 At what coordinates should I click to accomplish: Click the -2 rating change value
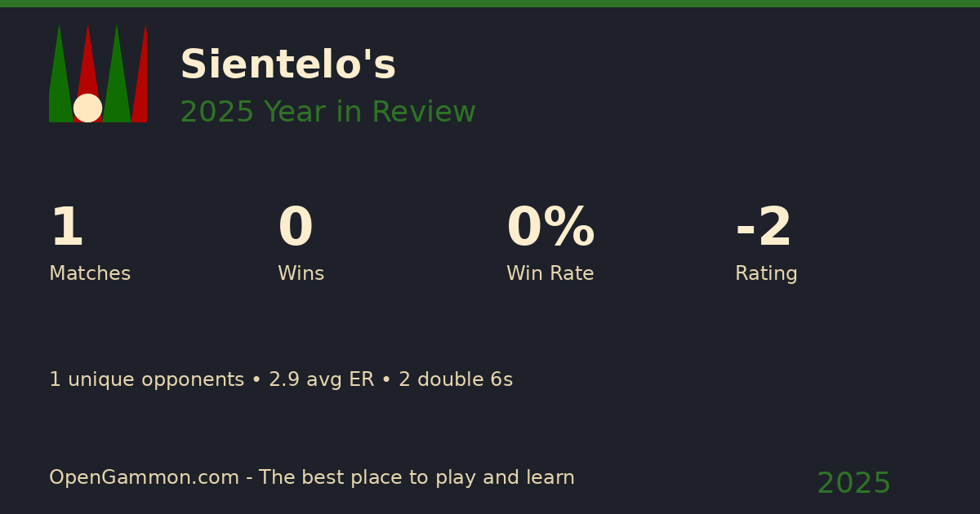pyautogui.click(x=764, y=228)
